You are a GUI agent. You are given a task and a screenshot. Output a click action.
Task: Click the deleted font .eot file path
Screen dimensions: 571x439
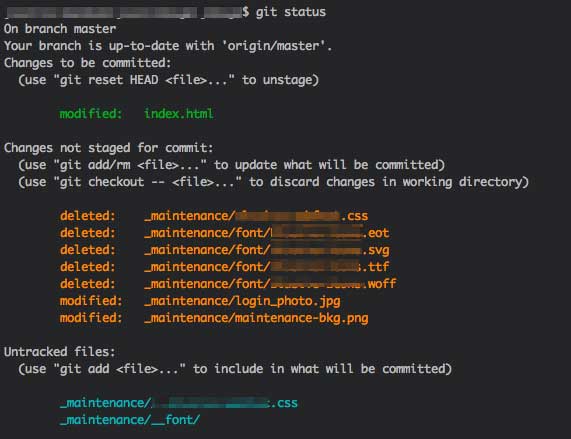[x=267, y=233]
